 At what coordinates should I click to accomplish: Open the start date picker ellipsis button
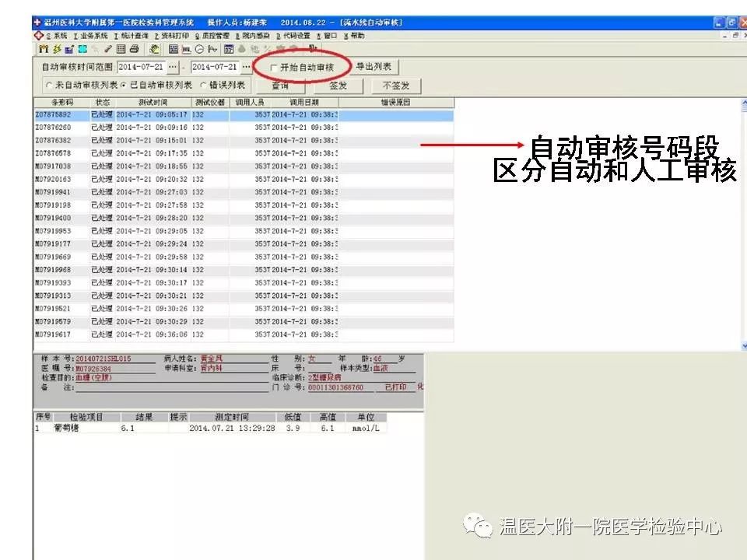[x=173, y=68]
